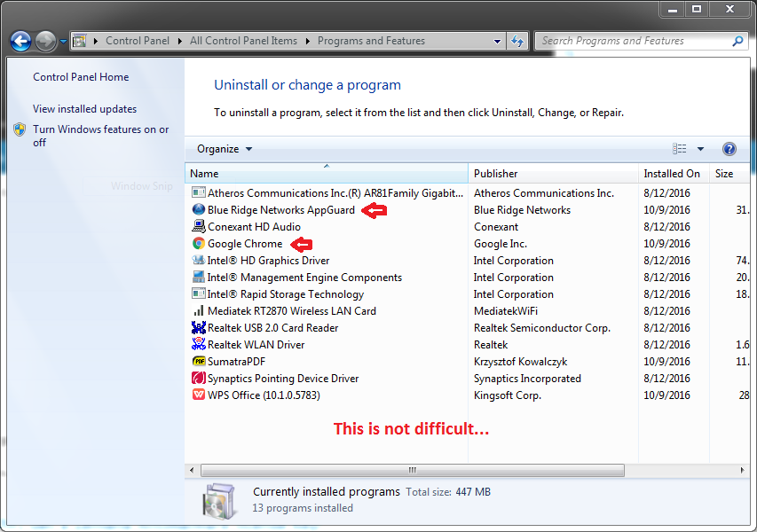Expand arrow after All Control Panel Items
Screen dimensions: 757x532
308,41
